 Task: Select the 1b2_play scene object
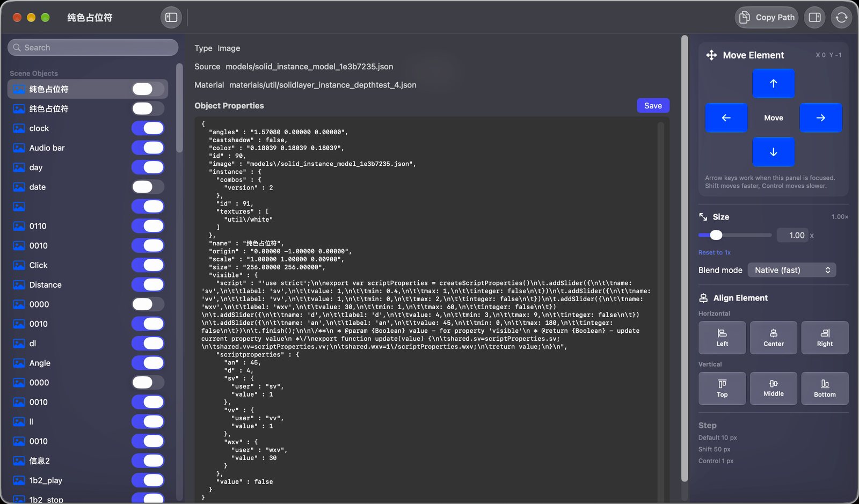coord(88,480)
